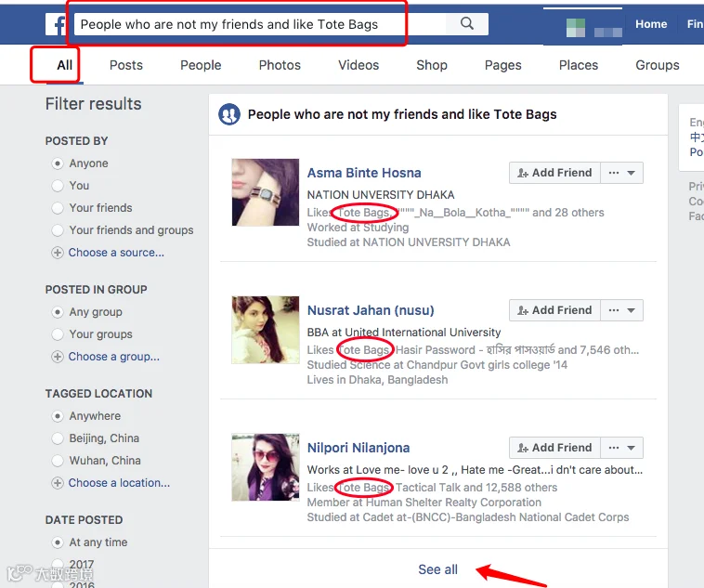This screenshot has width=704, height=588.
Task: Click the Facebook search text field
Action: click(x=260, y=24)
